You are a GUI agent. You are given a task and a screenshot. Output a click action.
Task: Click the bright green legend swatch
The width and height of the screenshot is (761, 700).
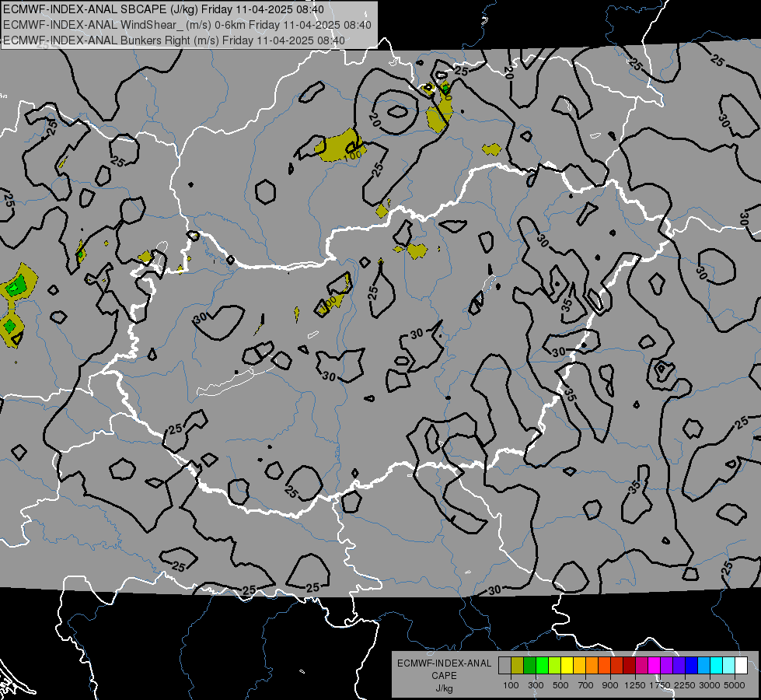click(542, 666)
